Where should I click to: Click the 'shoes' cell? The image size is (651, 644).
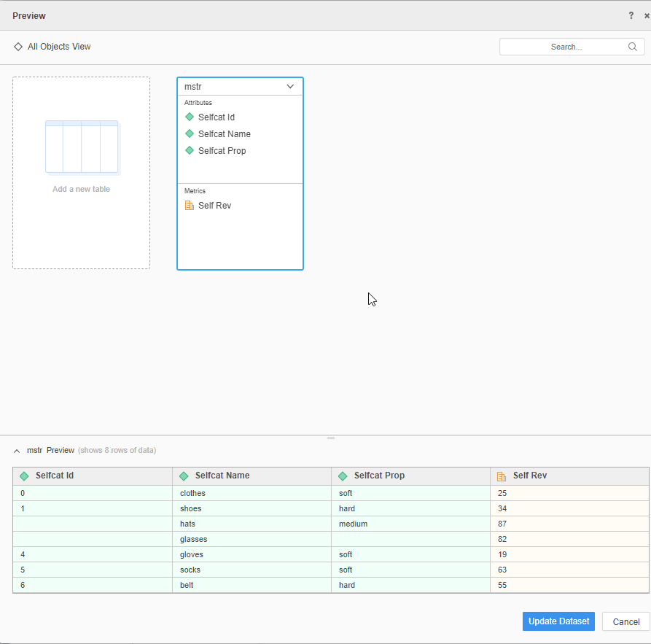pyautogui.click(x=252, y=508)
